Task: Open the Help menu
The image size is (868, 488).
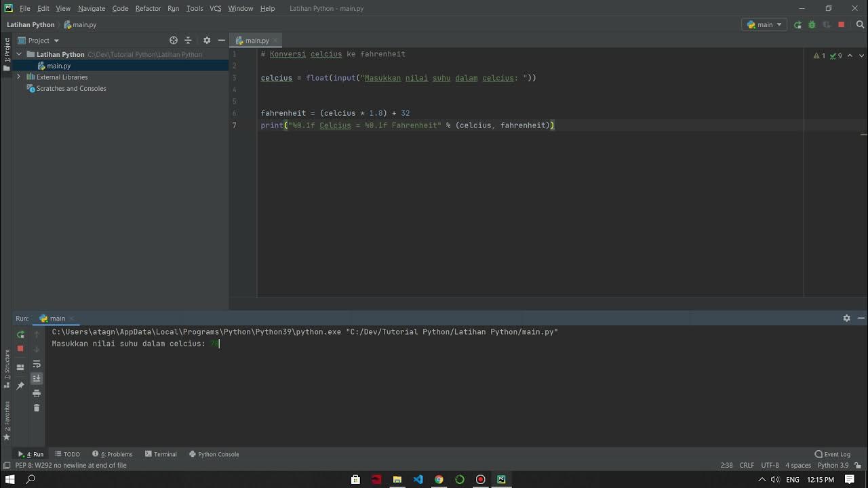Action: pos(267,8)
